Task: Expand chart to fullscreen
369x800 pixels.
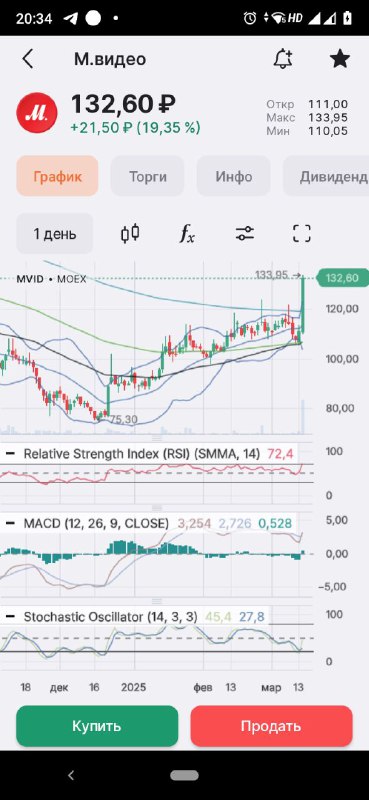Action: pos(302,234)
